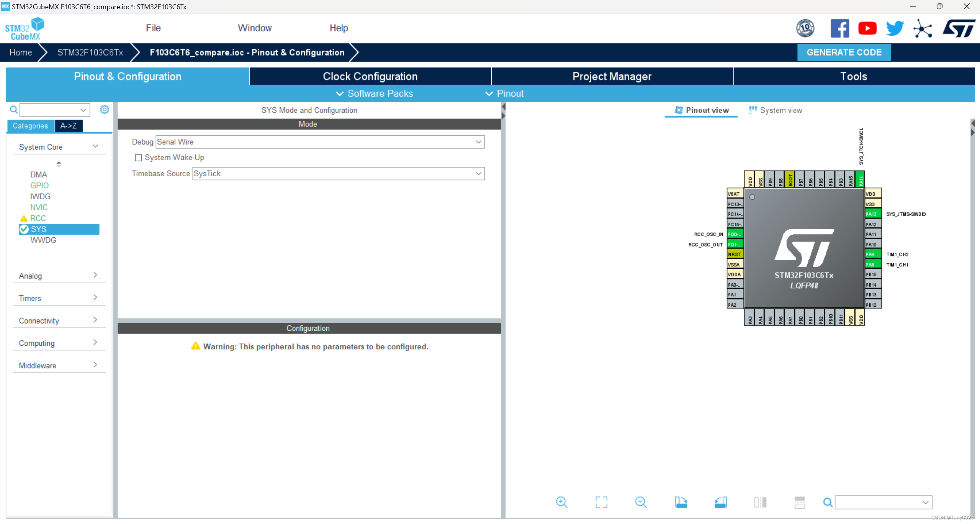Click the green check icon beside SYS
980x524 pixels.
click(24, 229)
